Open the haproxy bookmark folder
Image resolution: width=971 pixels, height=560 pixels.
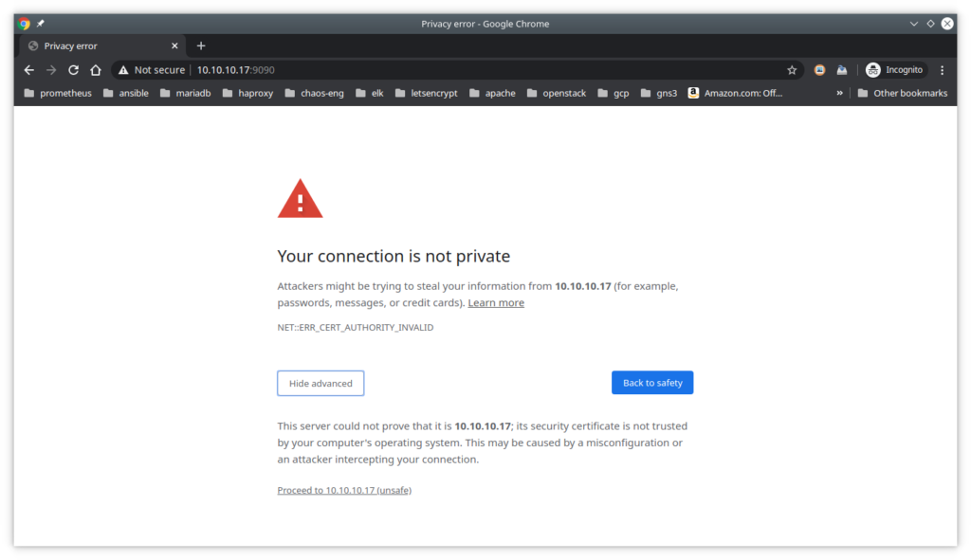click(247, 93)
